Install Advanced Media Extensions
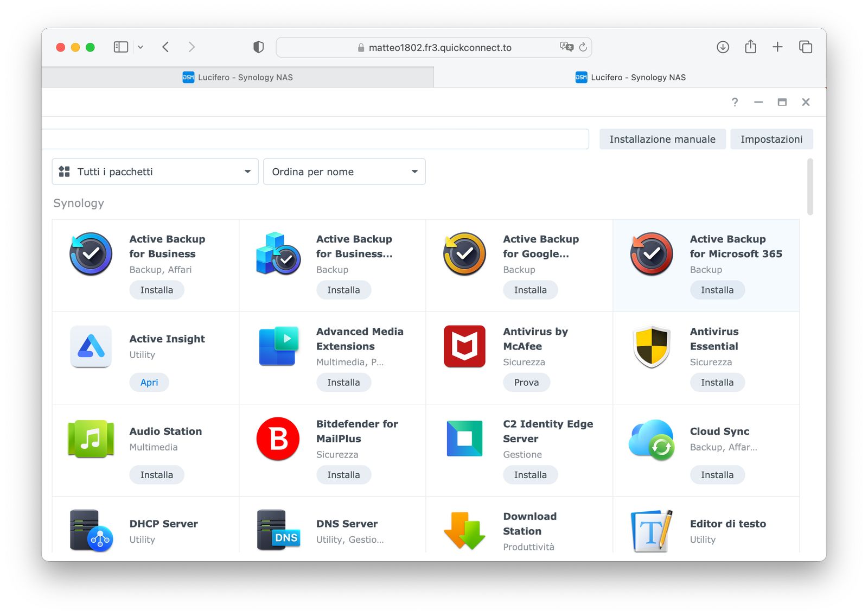Viewport: 868px width, 616px height. click(x=343, y=382)
